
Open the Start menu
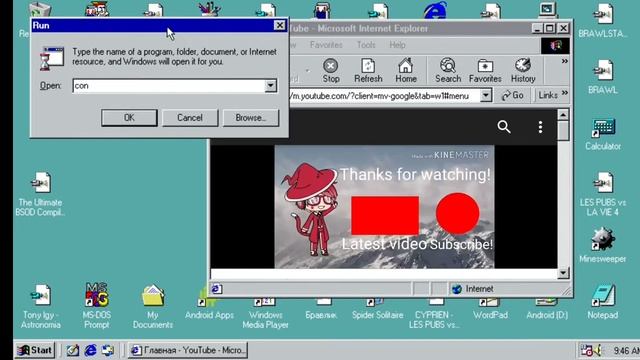(35, 350)
